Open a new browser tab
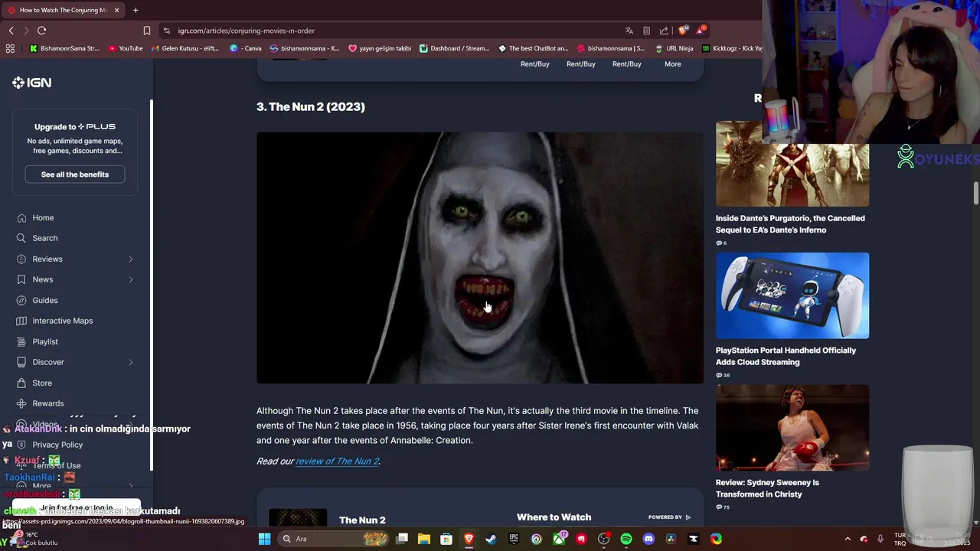 click(x=136, y=10)
